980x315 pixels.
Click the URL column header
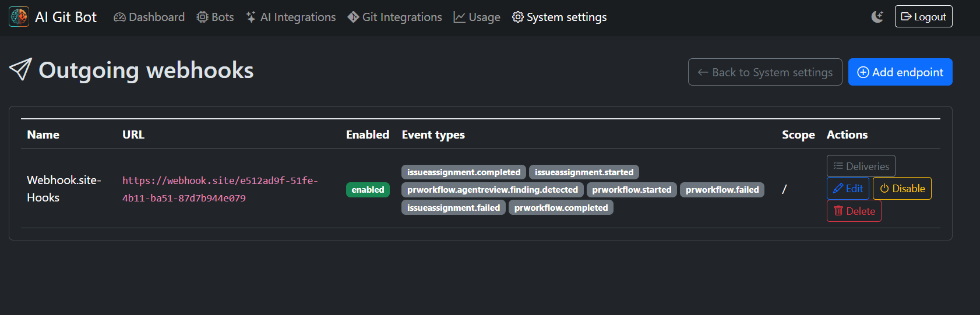click(x=133, y=135)
